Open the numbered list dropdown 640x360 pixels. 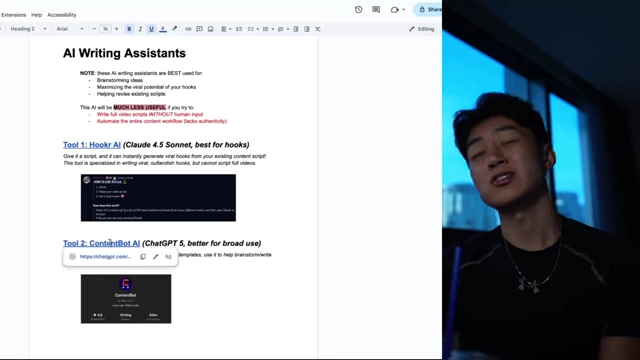point(283,29)
